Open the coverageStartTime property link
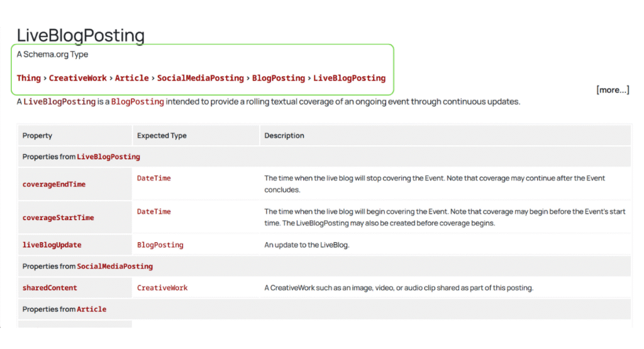The height and width of the screenshot is (349, 644). pyautogui.click(x=58, y=218)
